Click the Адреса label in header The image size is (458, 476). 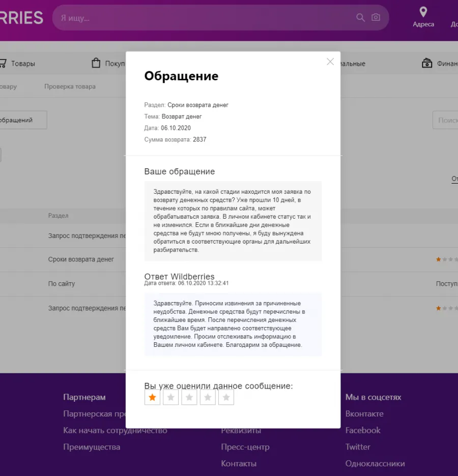pyautogui.click(x=423, y=24)
